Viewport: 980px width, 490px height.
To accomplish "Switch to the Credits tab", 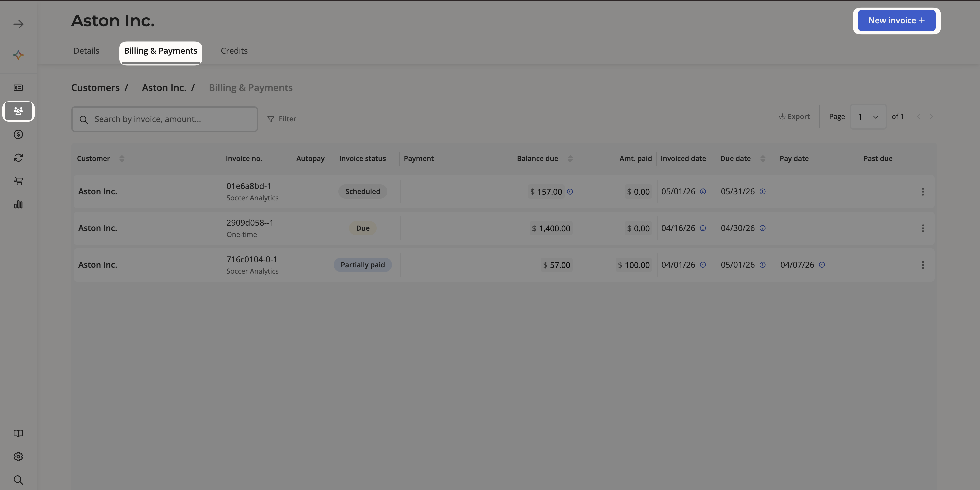I will pyautogui.click(x=234, y=50).
